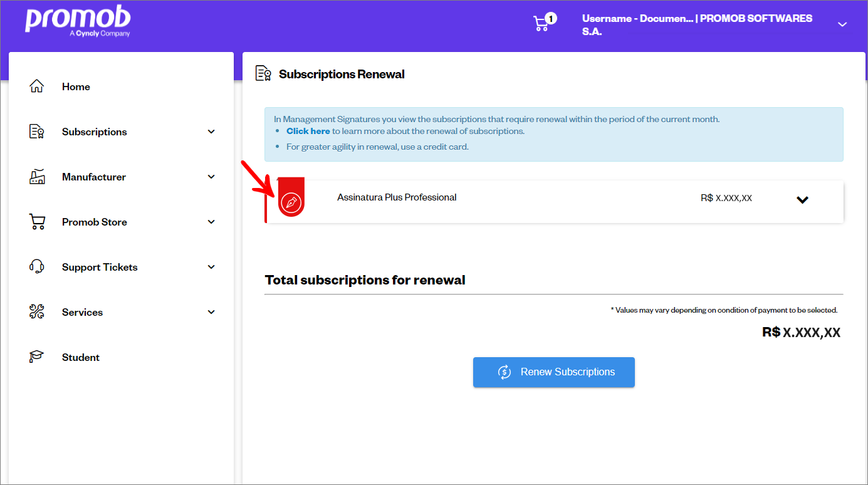Image resolution: width=868 pixels, height=485 pixels.
Task: Open the shopping cart icon
Action: [541, 23]
